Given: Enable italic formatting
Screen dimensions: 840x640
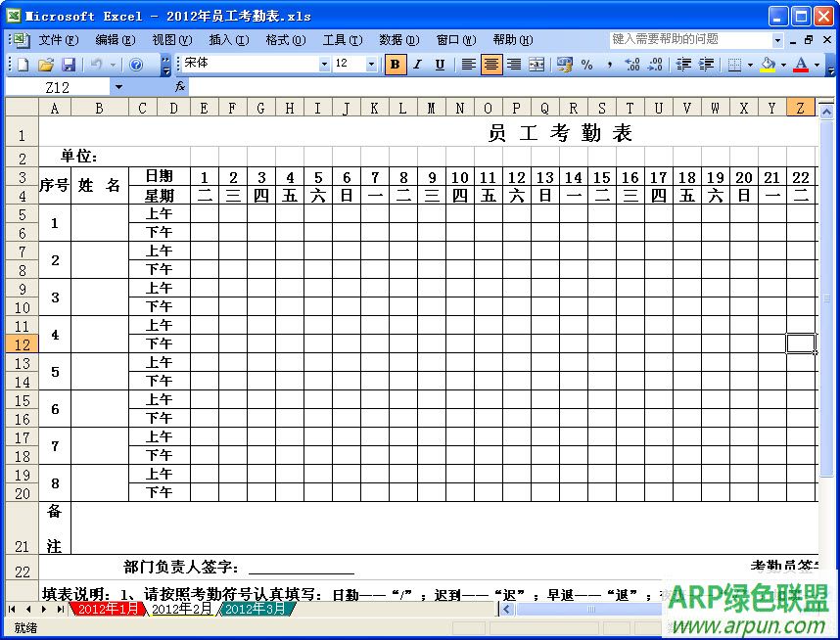Looking at the screenshot, I should [416, 63].
